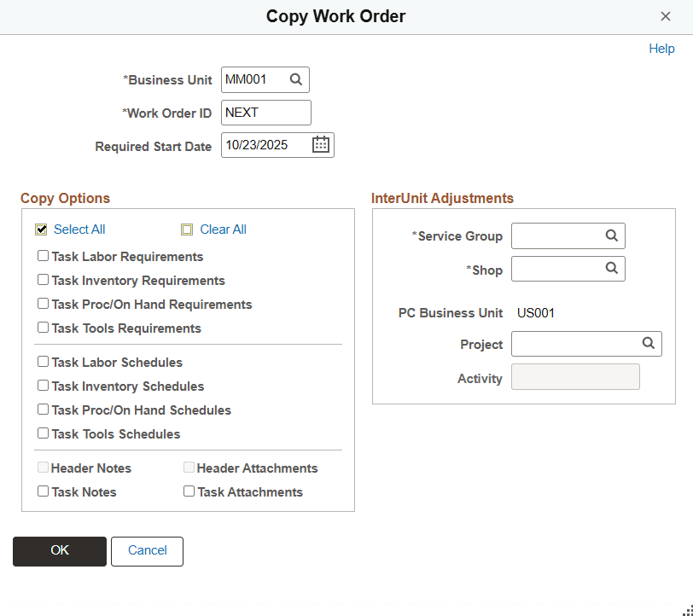
Task: Confirm with the OK button
Action: (x=59, y=551)
